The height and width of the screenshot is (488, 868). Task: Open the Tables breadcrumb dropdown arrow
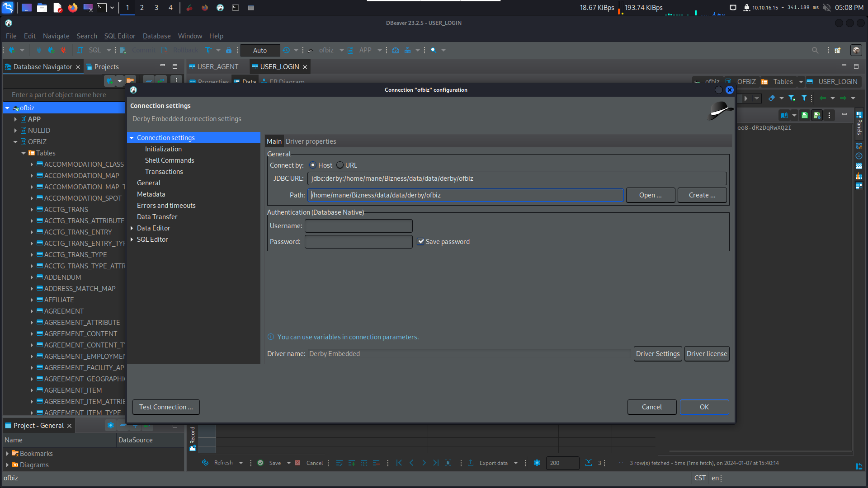point(801,82)
